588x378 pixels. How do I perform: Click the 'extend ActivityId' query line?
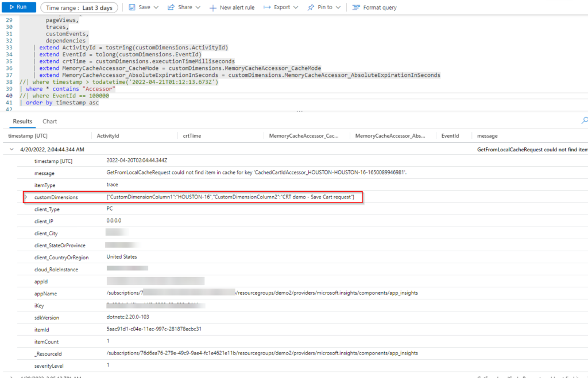coord(130,48)
